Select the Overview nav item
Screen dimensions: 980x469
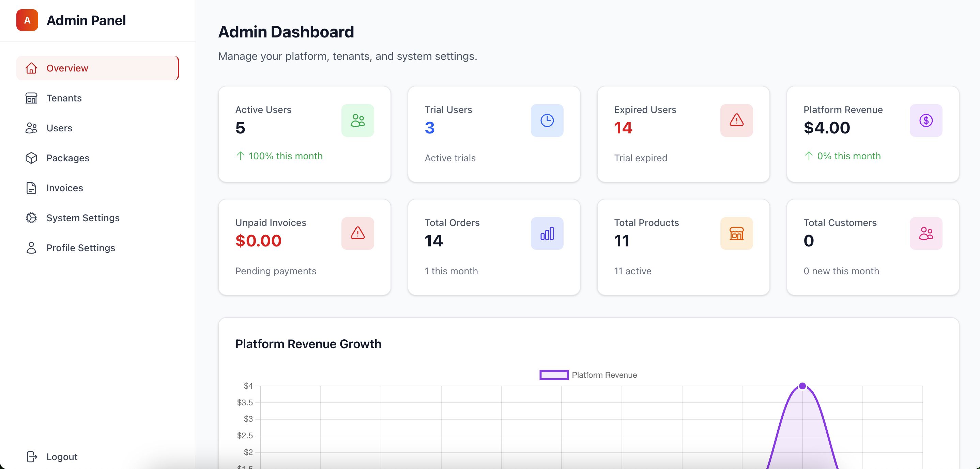pos(67,68)
